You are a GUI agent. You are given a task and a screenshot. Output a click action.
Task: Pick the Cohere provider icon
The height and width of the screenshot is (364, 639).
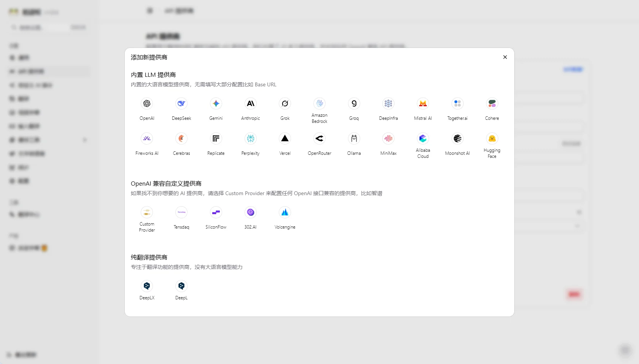[x=492, y=103]
